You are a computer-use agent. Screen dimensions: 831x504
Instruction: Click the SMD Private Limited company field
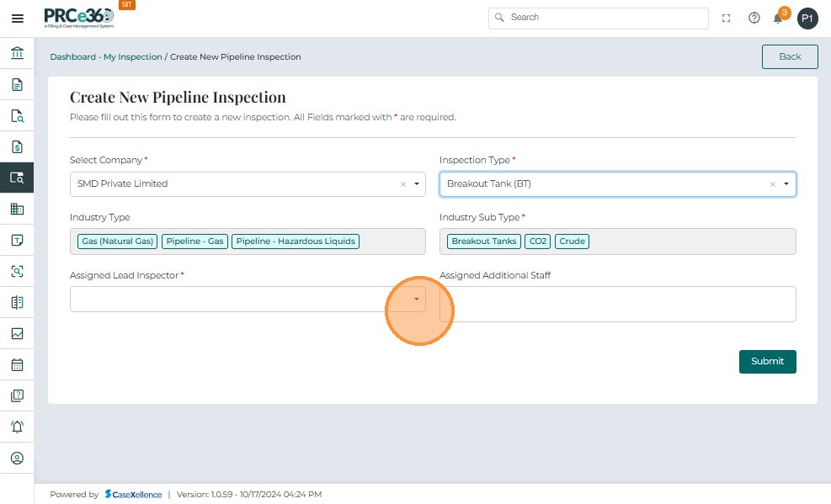(x=248, y=184)
